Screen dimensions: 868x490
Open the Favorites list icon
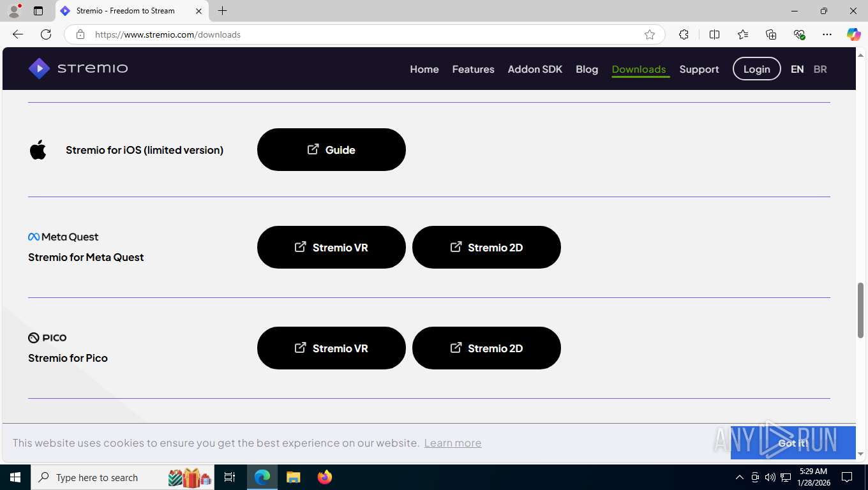pyautogui.click(x=743, y=34)
